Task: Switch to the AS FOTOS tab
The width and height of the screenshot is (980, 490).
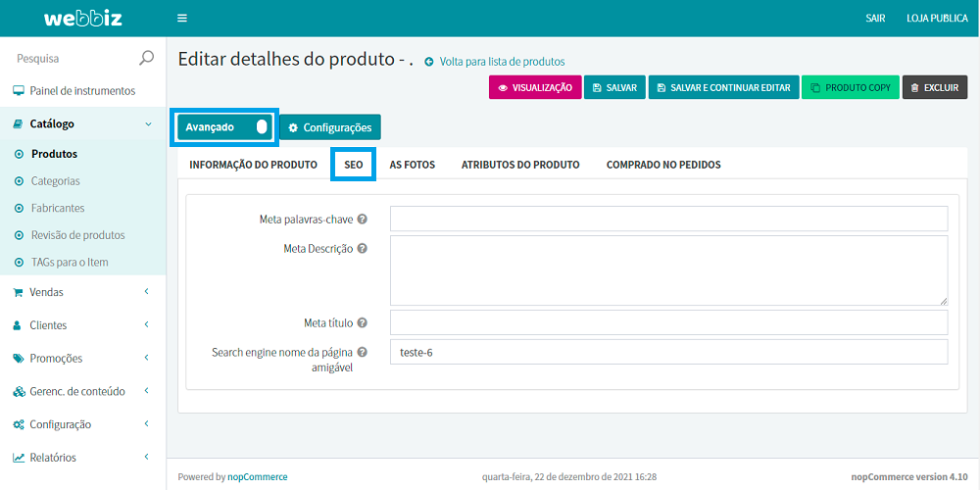Action: coord(412,165)
